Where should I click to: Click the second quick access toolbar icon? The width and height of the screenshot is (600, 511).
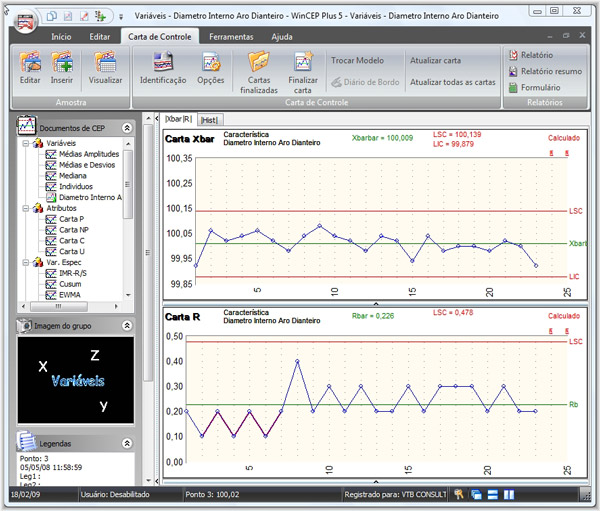coord(68,16)
